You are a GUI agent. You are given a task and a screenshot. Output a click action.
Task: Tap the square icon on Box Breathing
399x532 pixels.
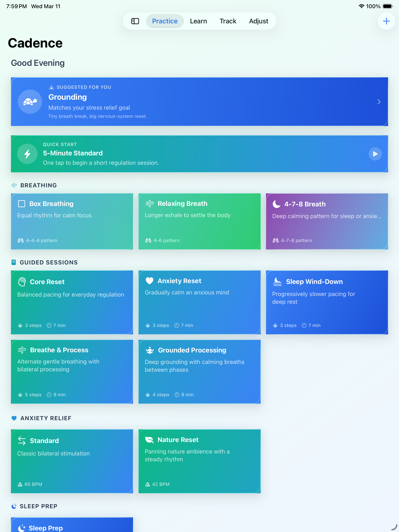click(x=22, y=204)
